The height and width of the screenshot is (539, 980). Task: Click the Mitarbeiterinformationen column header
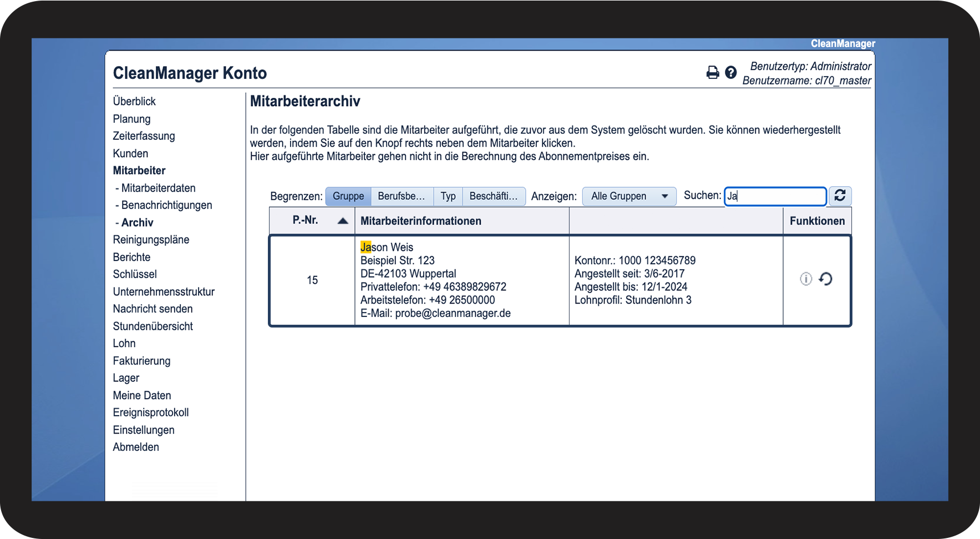(421, 221)
